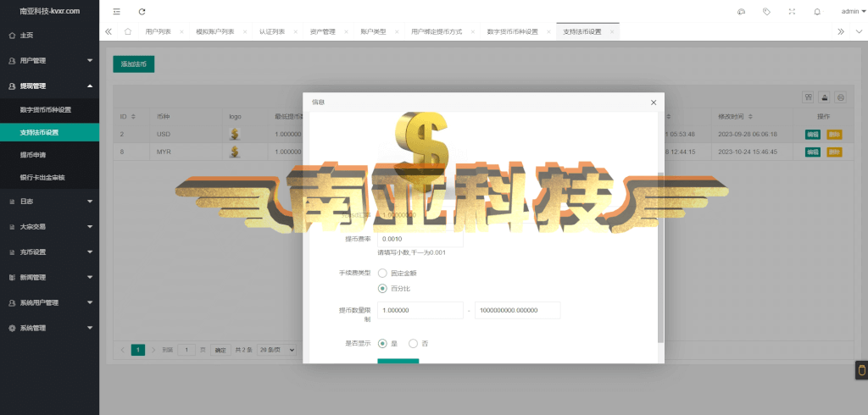Open 银行卡出金审核 in the sidebar
Viewport: 868px width, 415px height.
[50, 178]
